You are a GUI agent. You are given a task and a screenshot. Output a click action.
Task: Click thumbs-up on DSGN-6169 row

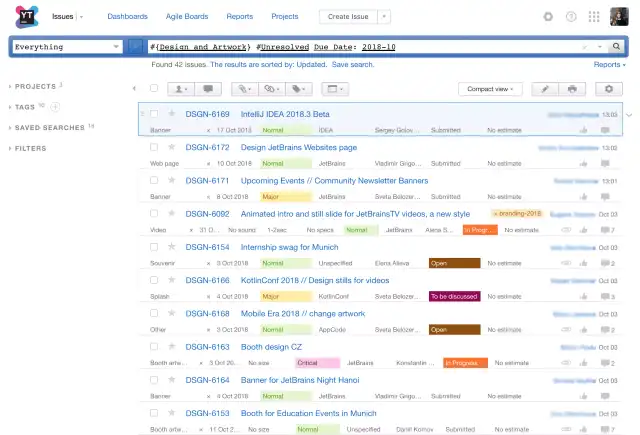(x=584, y=130)
